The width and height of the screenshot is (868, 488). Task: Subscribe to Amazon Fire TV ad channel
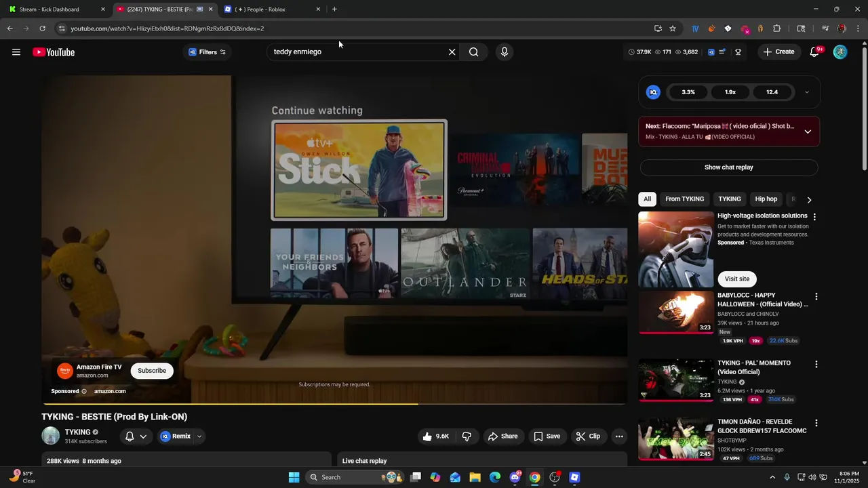(x=152, y=371)
